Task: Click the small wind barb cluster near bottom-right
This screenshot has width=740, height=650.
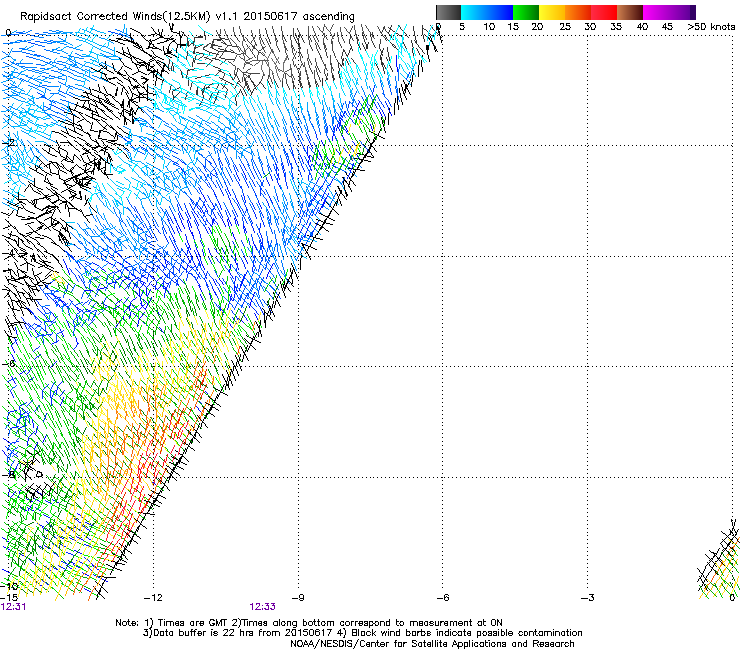Action: click(718, 559)
